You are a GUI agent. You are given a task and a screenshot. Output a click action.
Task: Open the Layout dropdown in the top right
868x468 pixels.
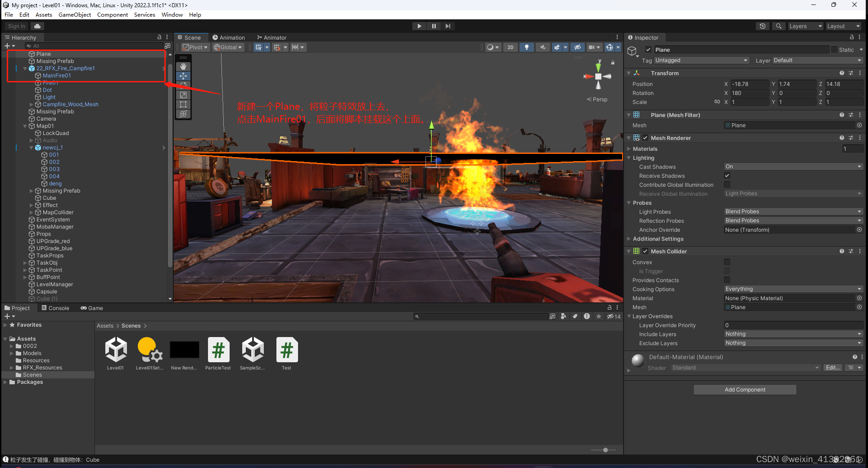pos(843,26)
